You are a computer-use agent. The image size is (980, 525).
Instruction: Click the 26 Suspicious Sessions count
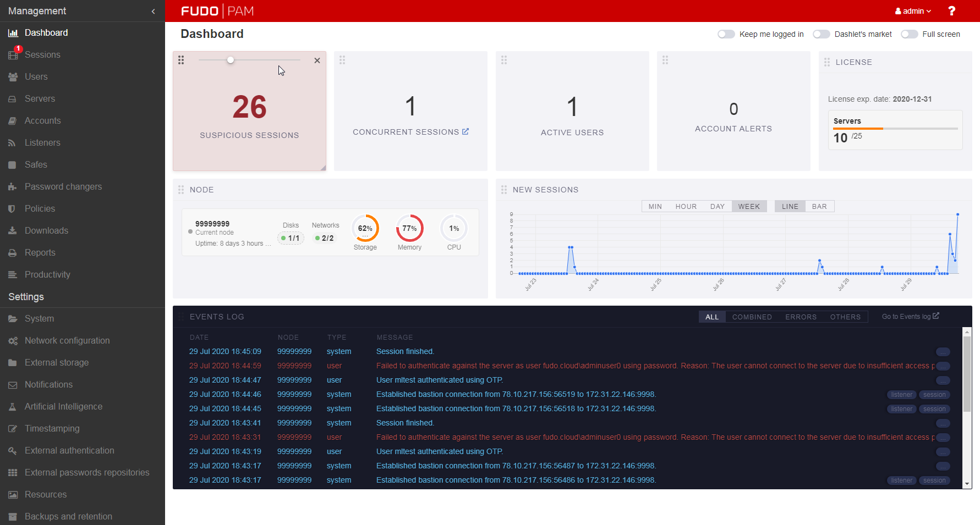(x=249, y=107)
